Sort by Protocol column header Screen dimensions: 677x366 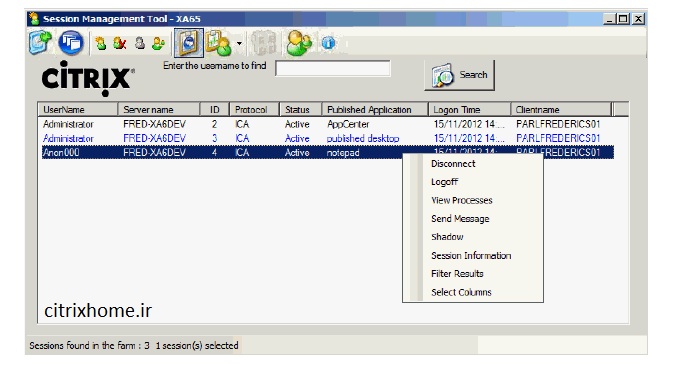(254, 110)
